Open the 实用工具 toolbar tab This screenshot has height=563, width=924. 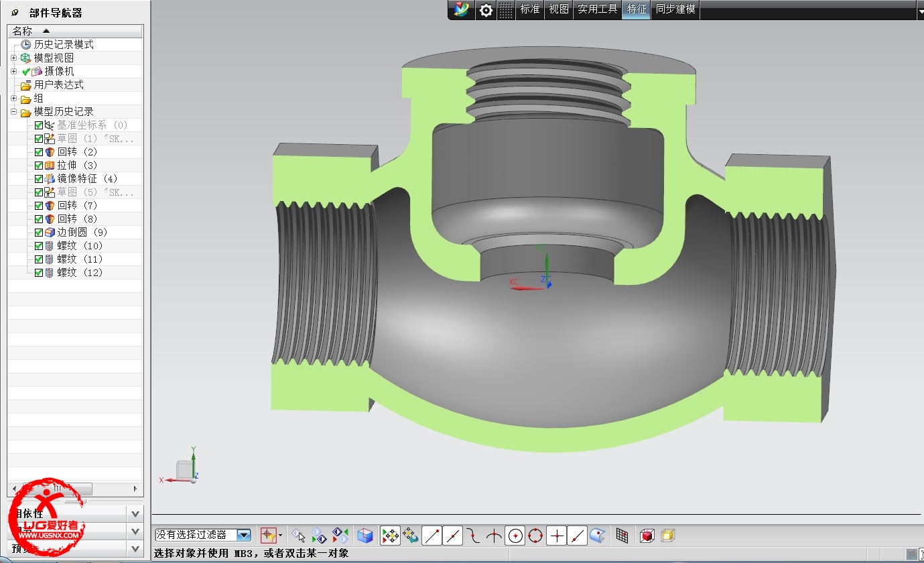598,9
